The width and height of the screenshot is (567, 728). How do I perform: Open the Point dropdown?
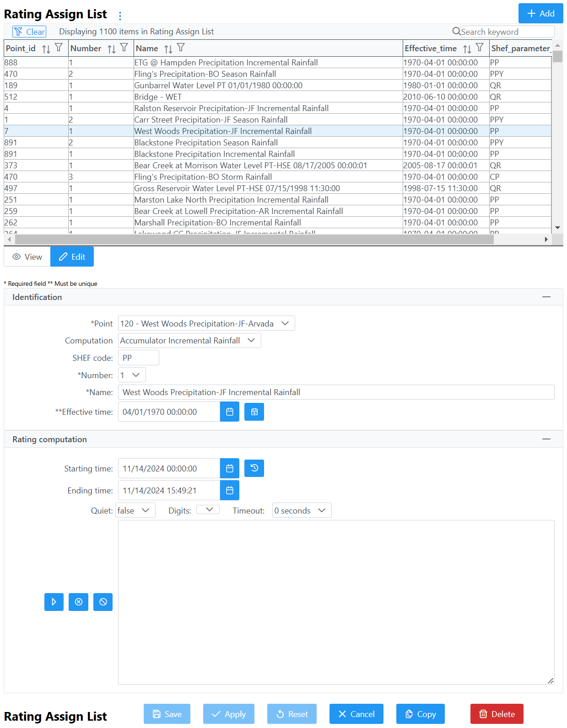click(x=206, y=323)
